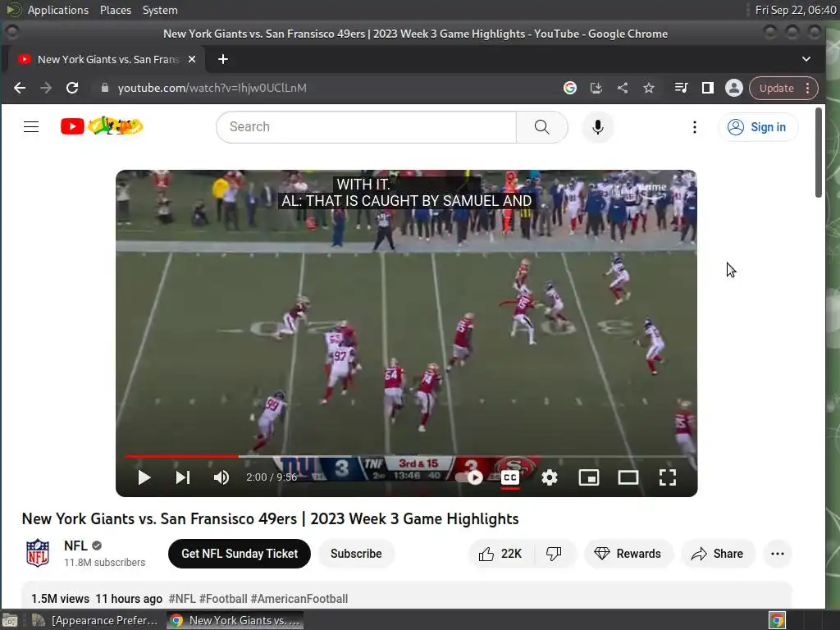
Task: Click Get NFL Sunday Ticket button
Action: pyautogui.click(x=240, y=554)
